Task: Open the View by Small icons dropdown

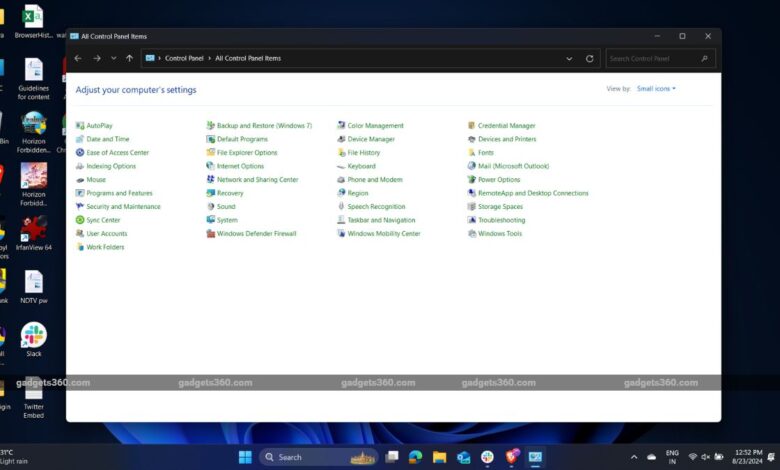Action: (x=656, y=89)
